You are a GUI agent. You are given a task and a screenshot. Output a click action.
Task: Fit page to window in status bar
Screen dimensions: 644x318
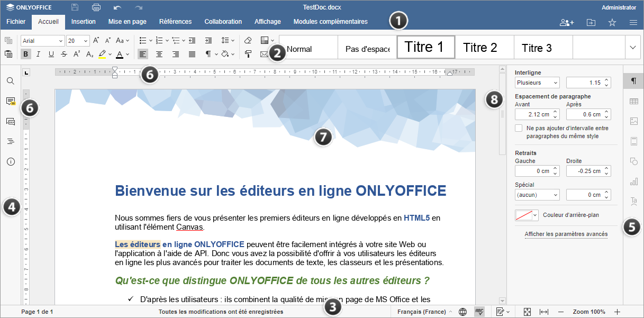point(527,312)
